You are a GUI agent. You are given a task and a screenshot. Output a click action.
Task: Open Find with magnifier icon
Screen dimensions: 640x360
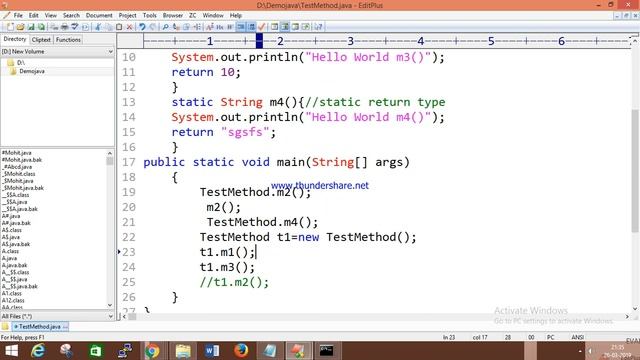coord(165,27)
